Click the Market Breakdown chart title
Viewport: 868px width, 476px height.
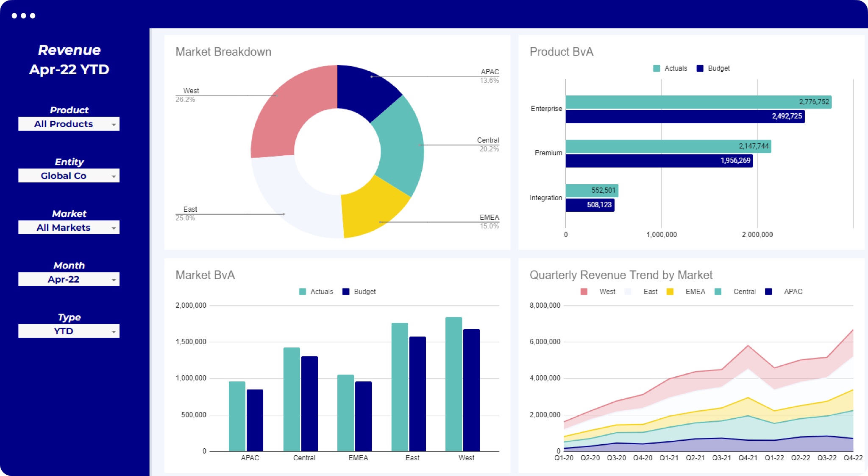coord(223,52)
